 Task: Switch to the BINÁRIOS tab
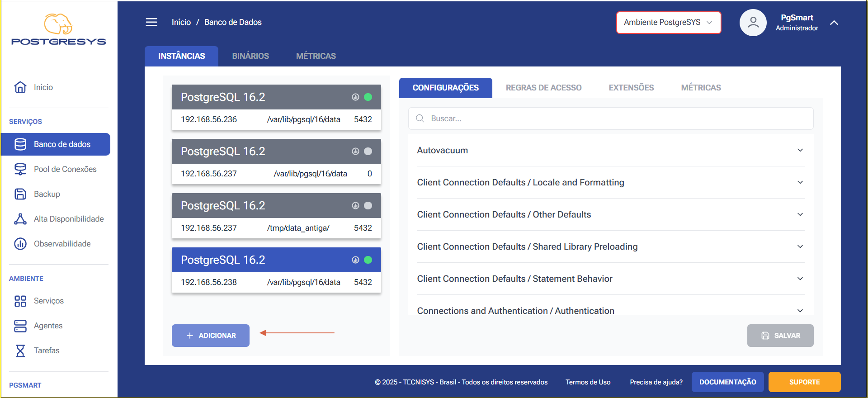coord(250,56)
